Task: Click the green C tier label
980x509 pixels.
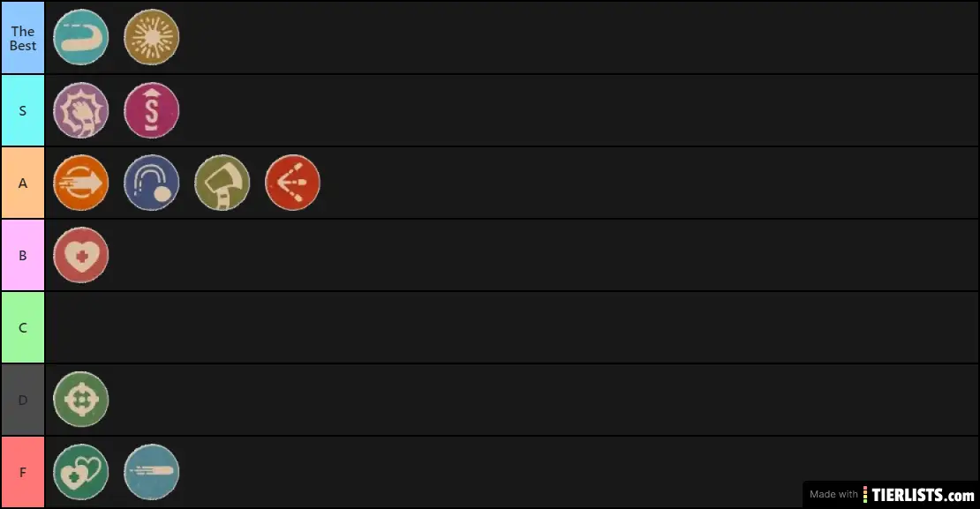Action: pyautogui.click(x=23, y=327)
